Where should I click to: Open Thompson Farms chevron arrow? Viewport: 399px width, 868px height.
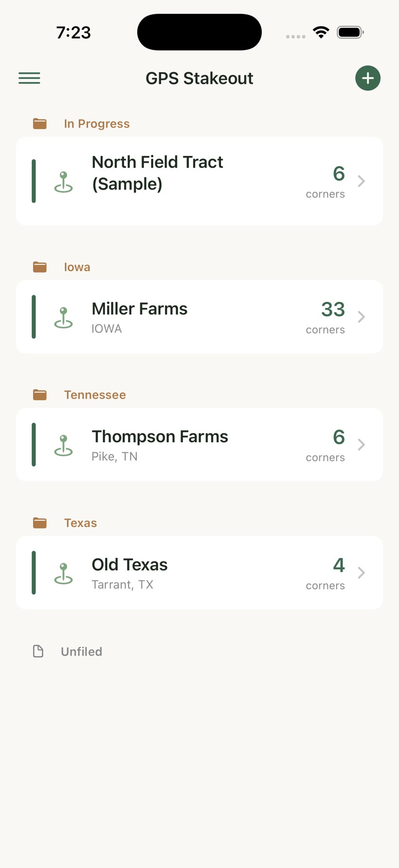(361, 445)
